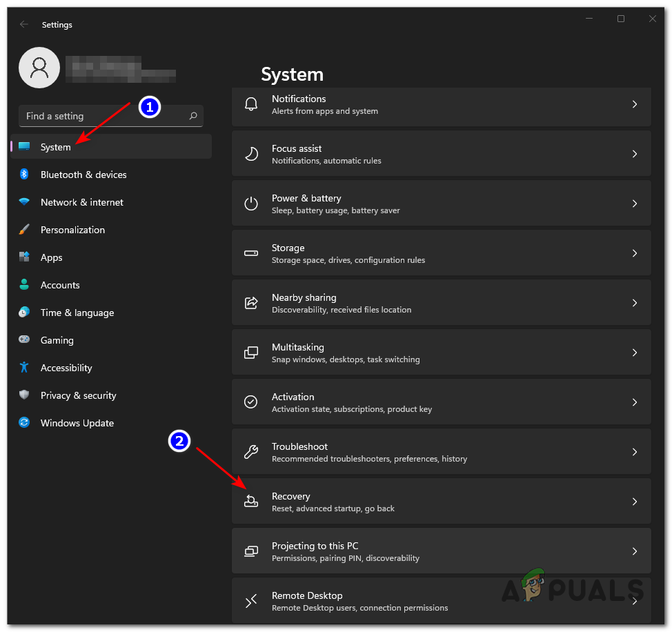Click the Find a setting search box

pos(111,116)
